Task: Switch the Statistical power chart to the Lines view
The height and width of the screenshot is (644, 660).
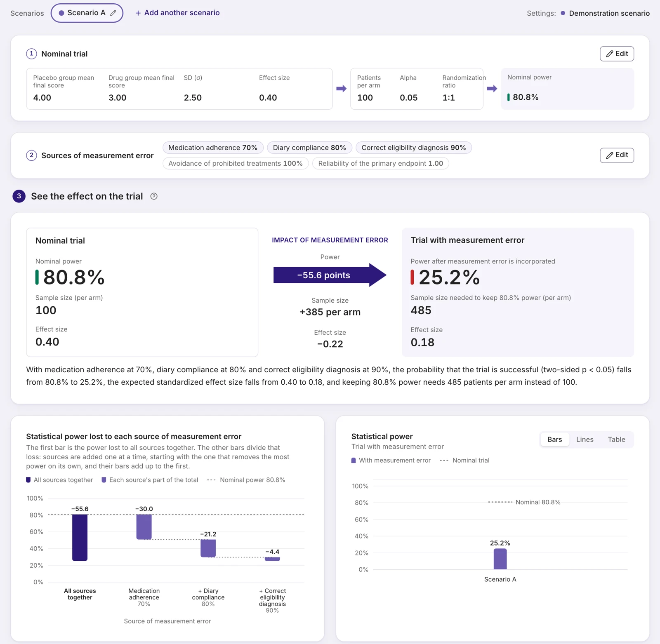Action: (585, 440)
